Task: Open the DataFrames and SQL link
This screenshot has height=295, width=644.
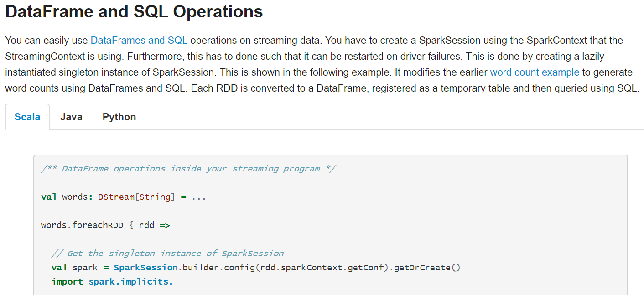Action: 139,40
